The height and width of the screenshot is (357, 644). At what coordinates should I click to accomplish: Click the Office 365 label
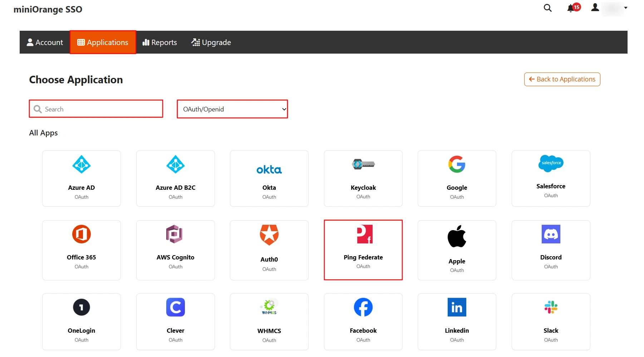pos(82,257)
